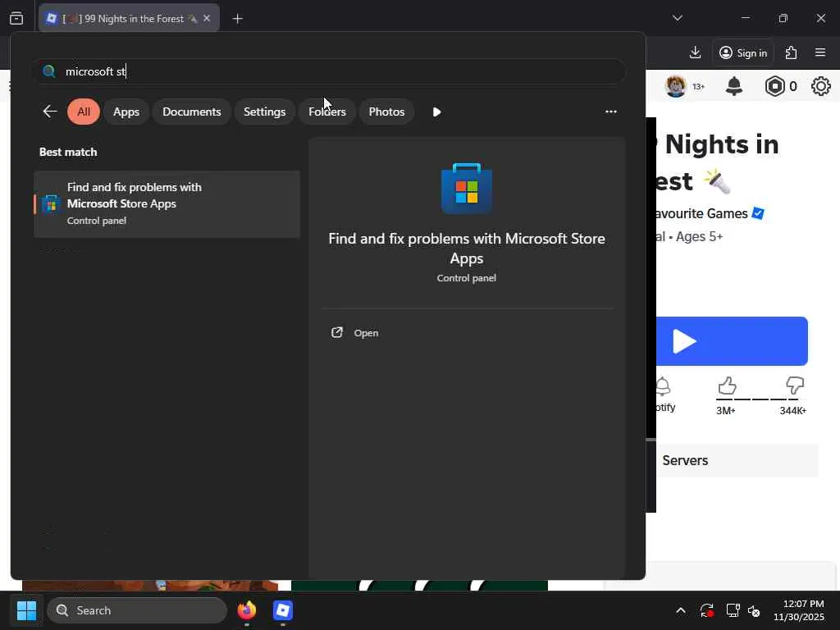Click the verified badge next to Games
Screen dimensions: 840x630
(x=757, y=213)
